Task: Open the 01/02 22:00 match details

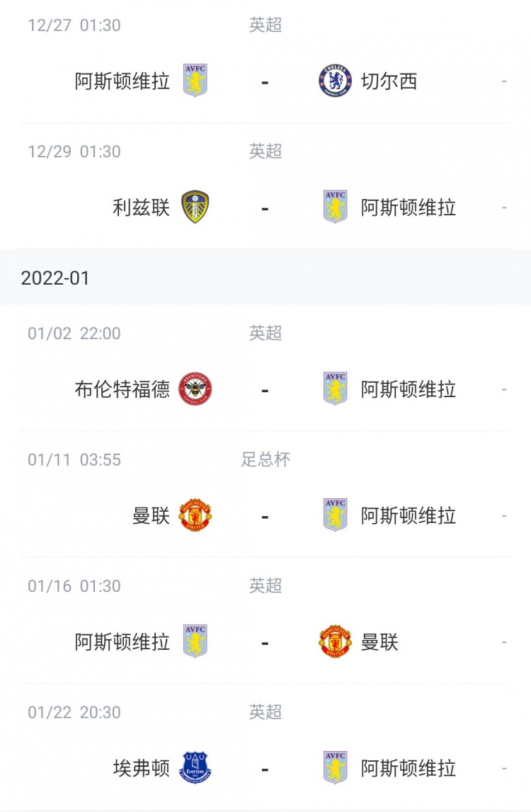Action: point(265,368)
